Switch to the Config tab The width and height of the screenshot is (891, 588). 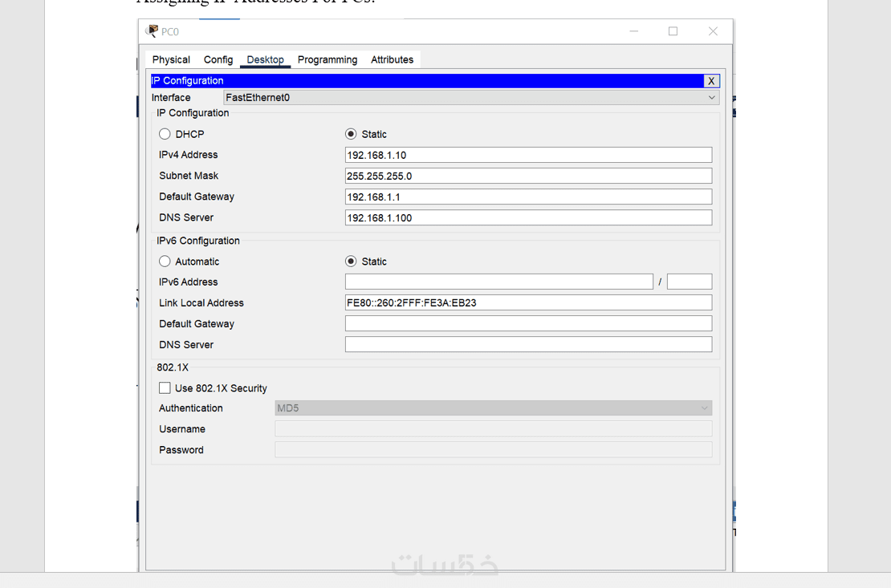click(218, 59)
